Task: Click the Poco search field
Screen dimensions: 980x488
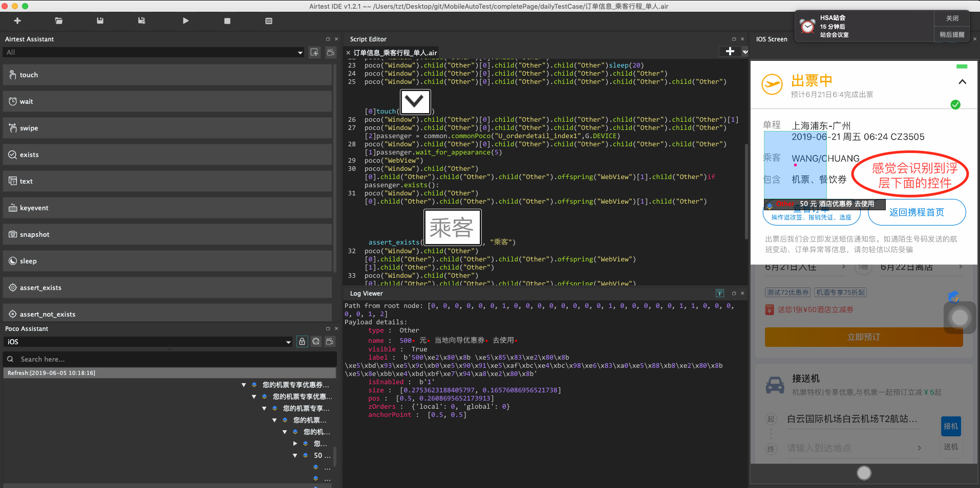Action: coord(169,359)
